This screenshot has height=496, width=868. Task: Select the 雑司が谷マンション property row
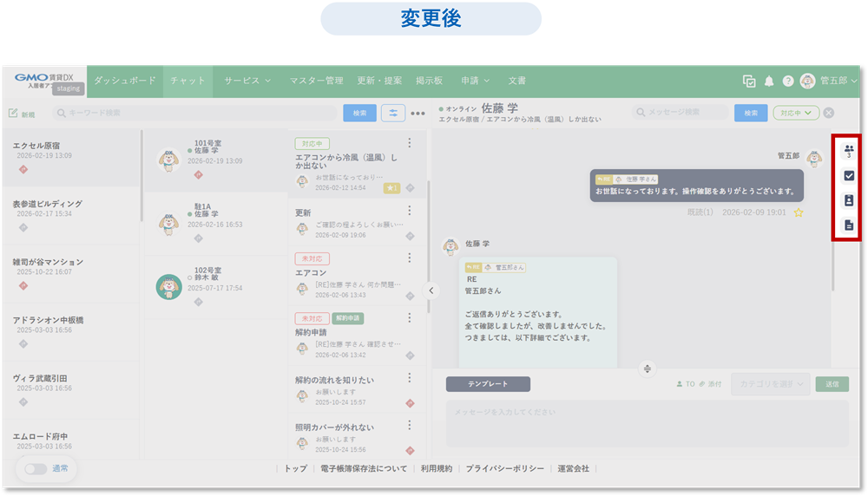71,274
